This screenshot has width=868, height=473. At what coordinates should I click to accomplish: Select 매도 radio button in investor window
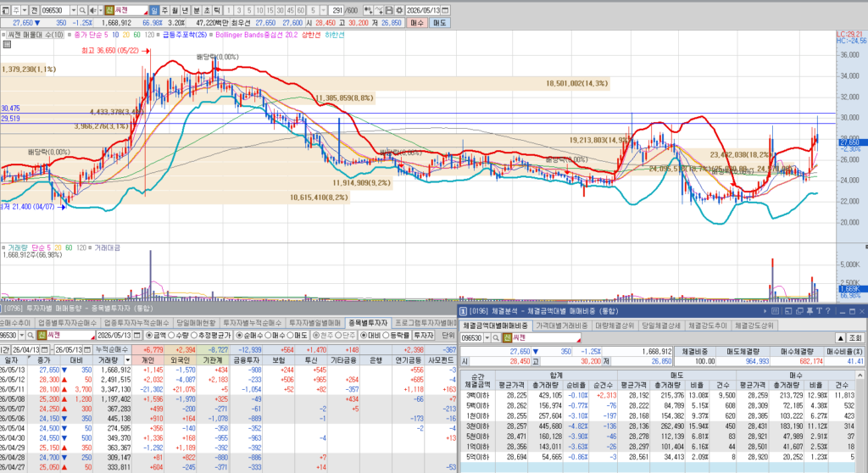tap(290, 336)
